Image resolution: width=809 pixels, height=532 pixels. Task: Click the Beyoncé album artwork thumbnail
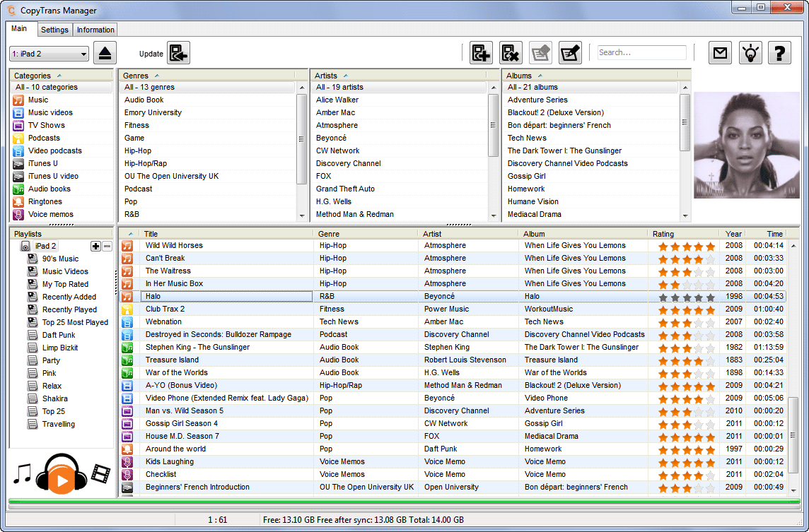coord(747,146)
